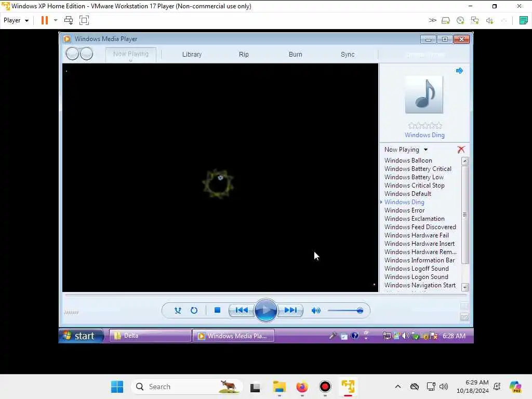Click the Media Player Forward navigation button
The image size is (532, 399).
tap(87, 54)
